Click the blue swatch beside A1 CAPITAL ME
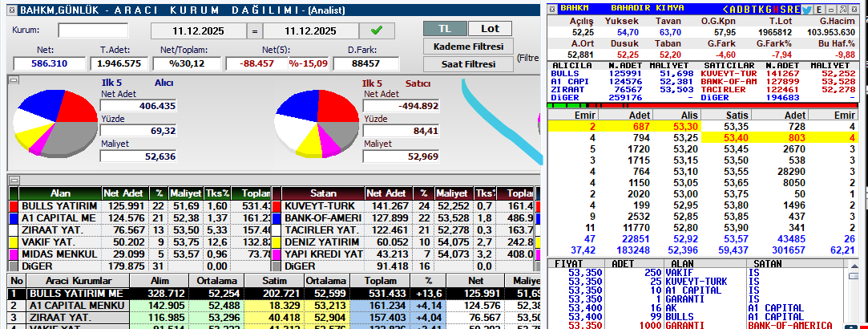 (14, 217)
